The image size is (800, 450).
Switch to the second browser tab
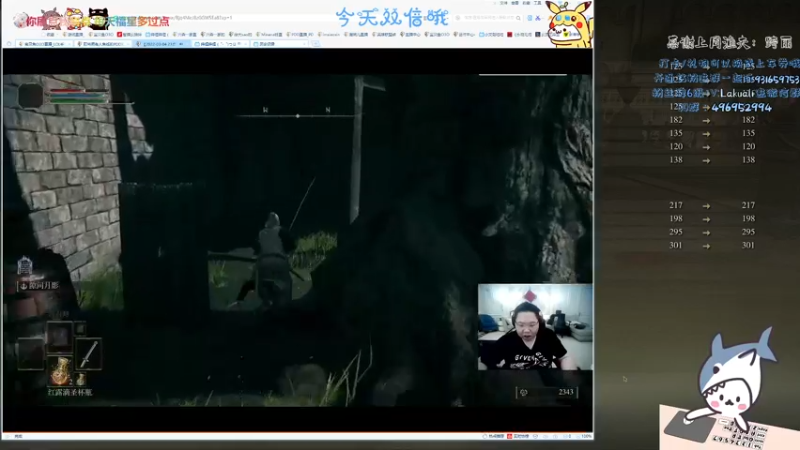click(102, 44)
